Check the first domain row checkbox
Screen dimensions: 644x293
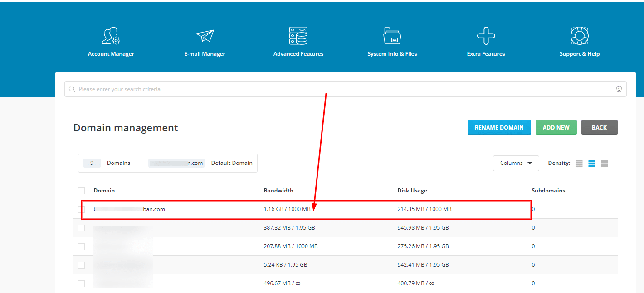(x=82, y=209)
